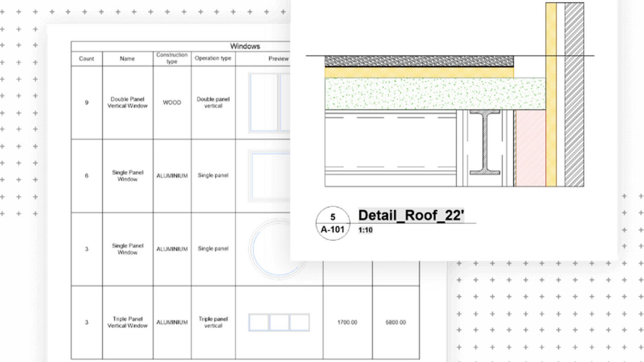Click the detail marker circle labeled 5
Screen dimensions: 644x362
(333, 217)
